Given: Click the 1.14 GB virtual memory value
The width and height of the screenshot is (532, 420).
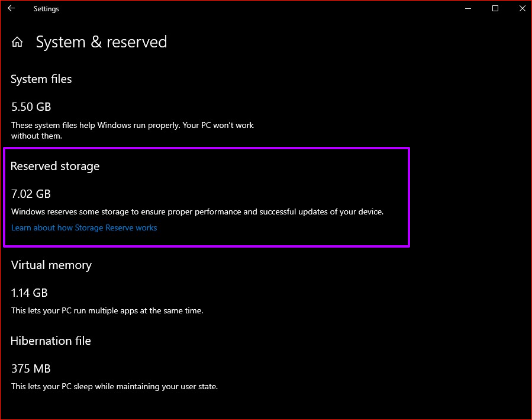Looking at the screenshot, I should pyautogui.click(x=30, y=293).
